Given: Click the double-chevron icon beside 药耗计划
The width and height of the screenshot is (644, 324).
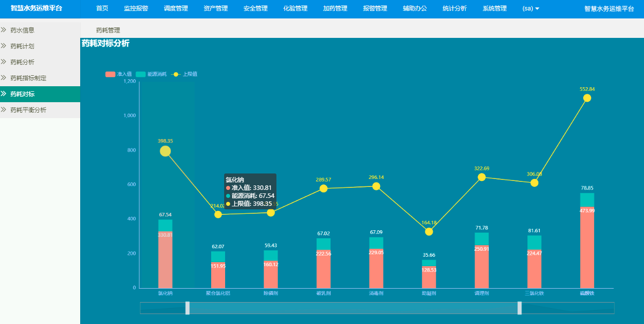Looking at the screenshot, I should [4, 46].
